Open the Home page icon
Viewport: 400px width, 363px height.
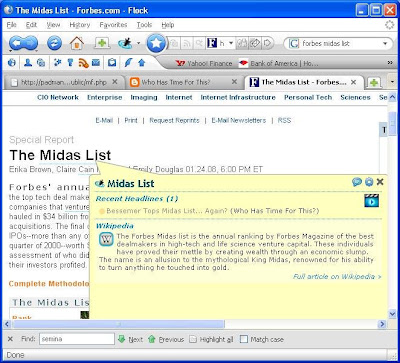(x=77, y=43)
